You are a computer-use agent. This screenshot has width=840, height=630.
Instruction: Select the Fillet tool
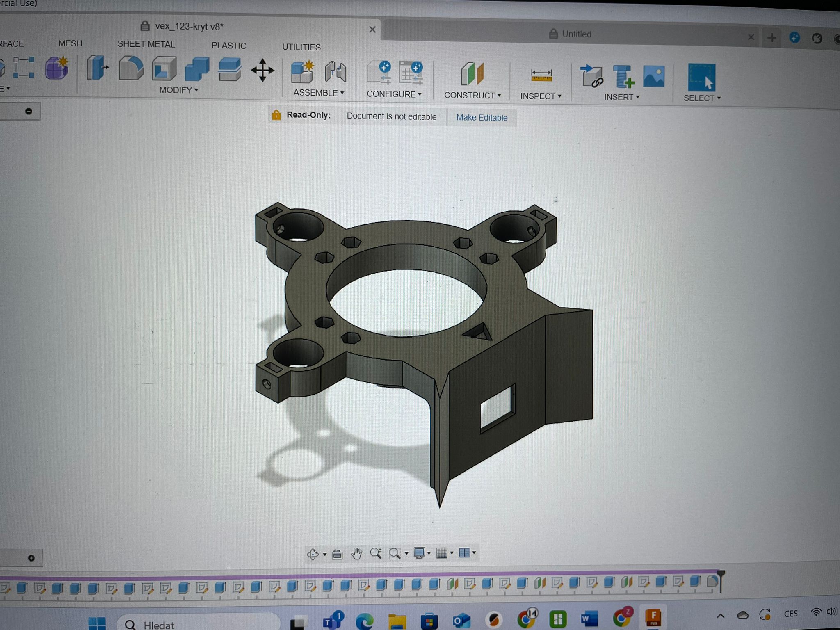coord(131,68)
